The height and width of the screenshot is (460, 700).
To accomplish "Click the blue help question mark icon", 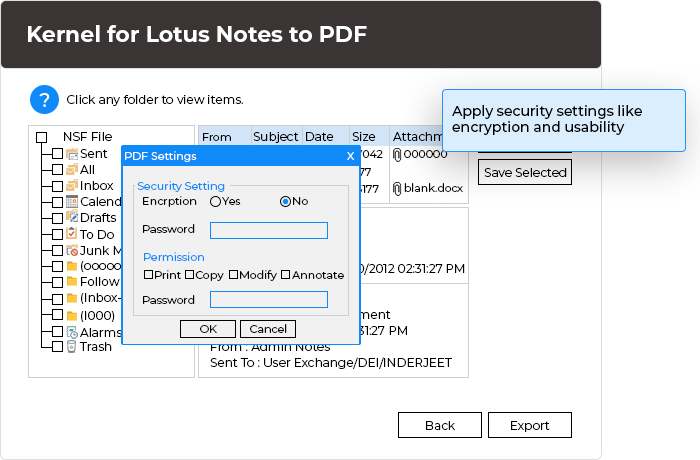I will click(44, 100).
